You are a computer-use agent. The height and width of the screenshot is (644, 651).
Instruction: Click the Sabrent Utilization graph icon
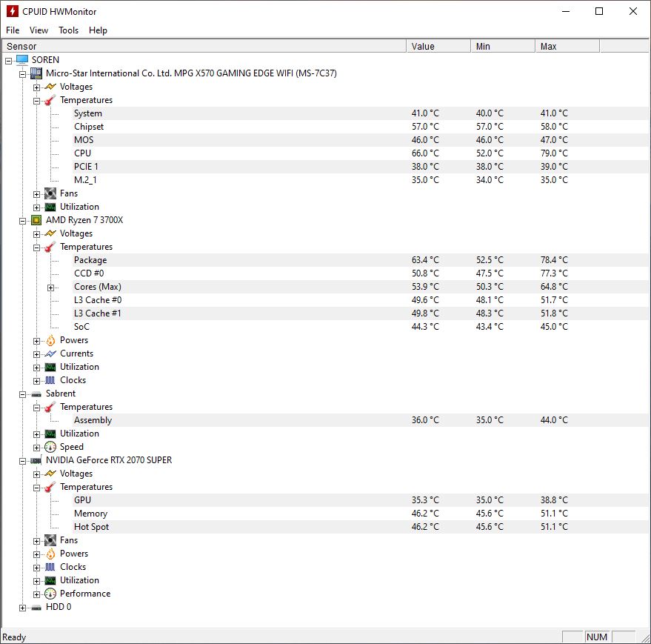50,434
